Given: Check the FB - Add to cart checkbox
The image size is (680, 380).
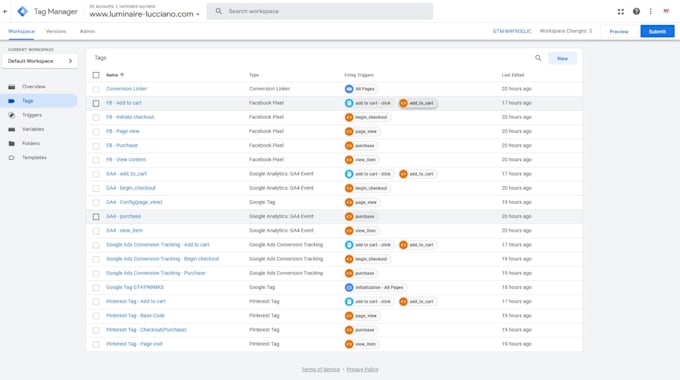Looking at the screenshot, I should coord(96,103).
